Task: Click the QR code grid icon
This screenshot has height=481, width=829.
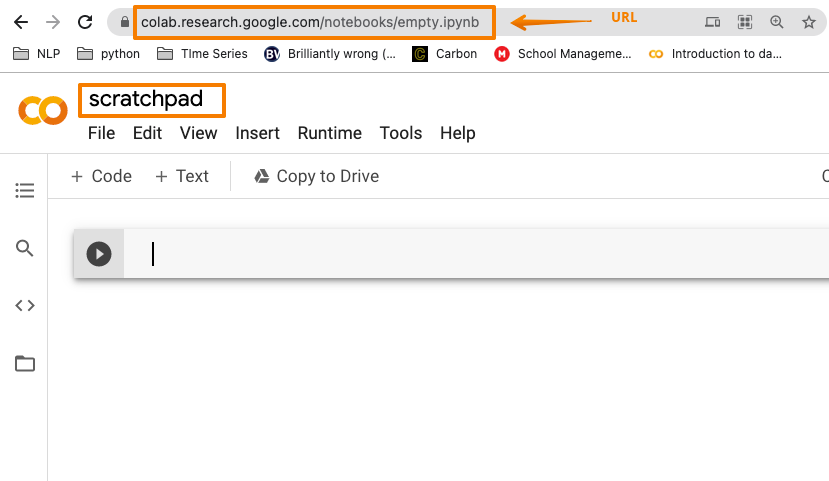Action: coord(744,22)
